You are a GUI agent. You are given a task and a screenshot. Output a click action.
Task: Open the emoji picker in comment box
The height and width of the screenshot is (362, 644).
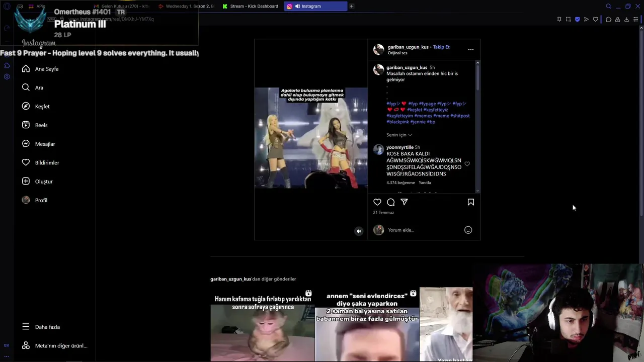click(468, 230)
